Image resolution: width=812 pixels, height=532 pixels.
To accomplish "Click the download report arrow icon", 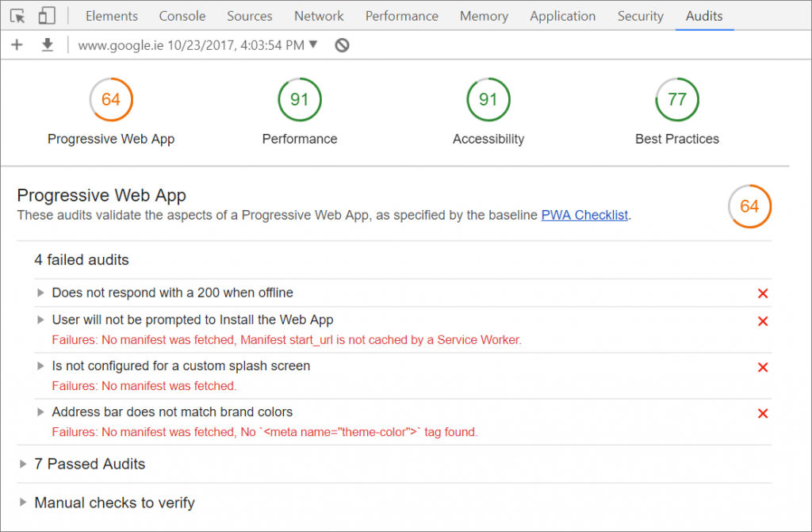I will (47, 45).
